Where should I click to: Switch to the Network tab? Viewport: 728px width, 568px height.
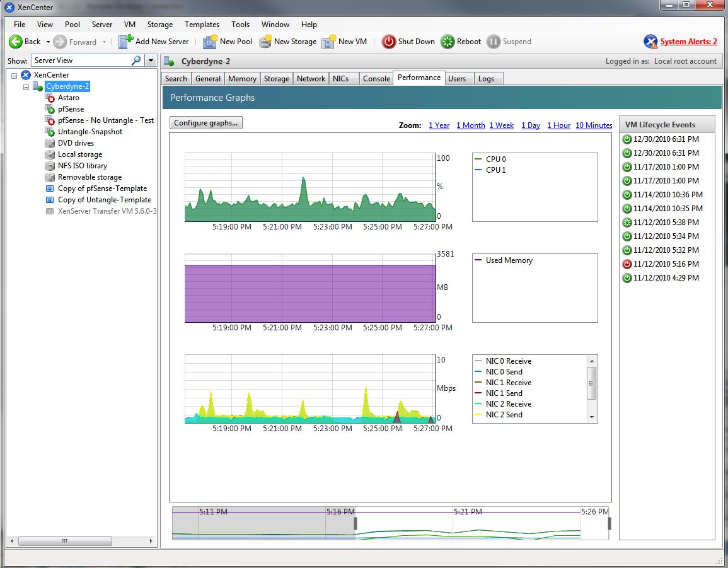coord(311,79)
